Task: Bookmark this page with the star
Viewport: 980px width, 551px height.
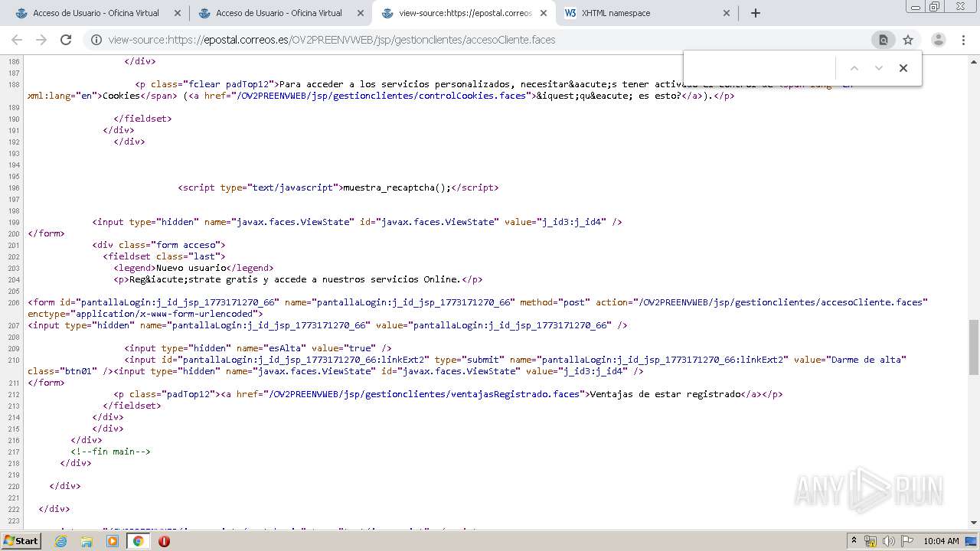Action: 908,40
